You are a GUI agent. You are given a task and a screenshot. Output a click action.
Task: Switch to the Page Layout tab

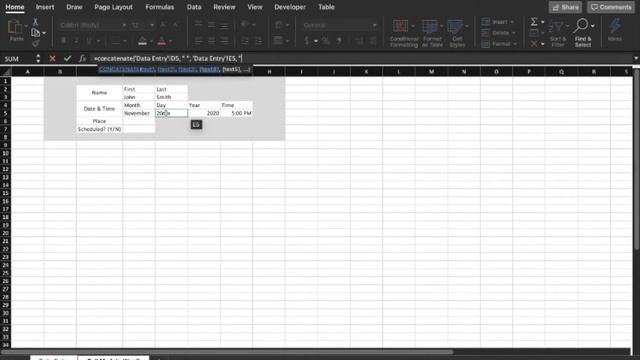[113, 7]
